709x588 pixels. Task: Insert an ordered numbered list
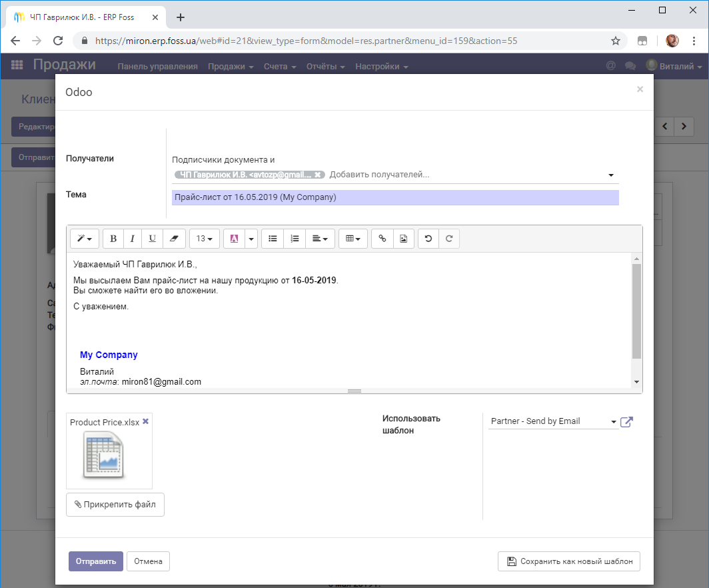tap(295, 239)
